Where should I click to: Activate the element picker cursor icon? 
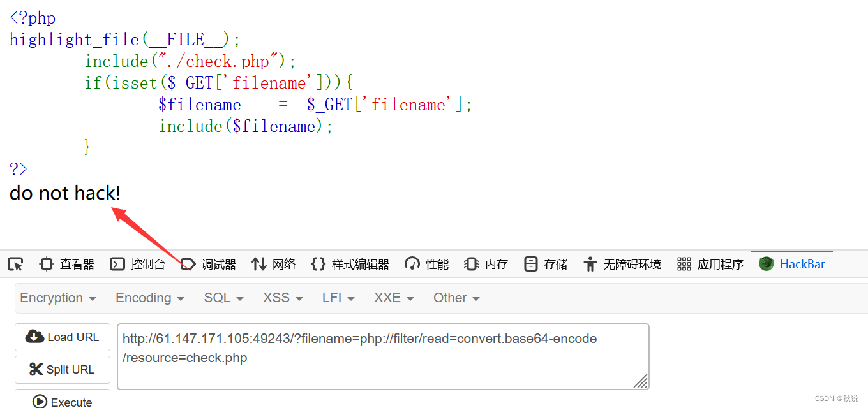[x=15, y=264]
